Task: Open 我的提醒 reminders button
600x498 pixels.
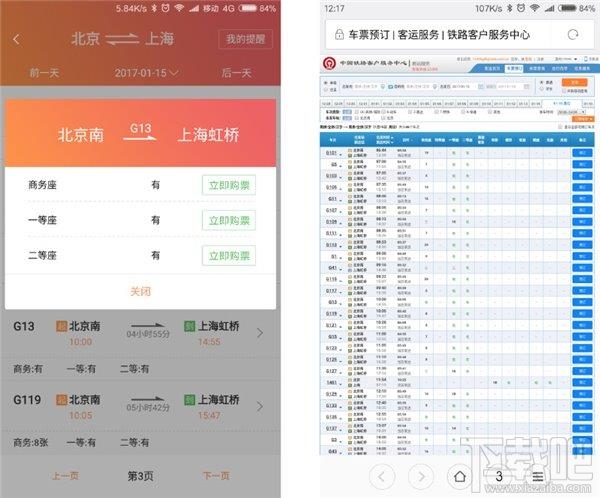Action: (245, 39)
